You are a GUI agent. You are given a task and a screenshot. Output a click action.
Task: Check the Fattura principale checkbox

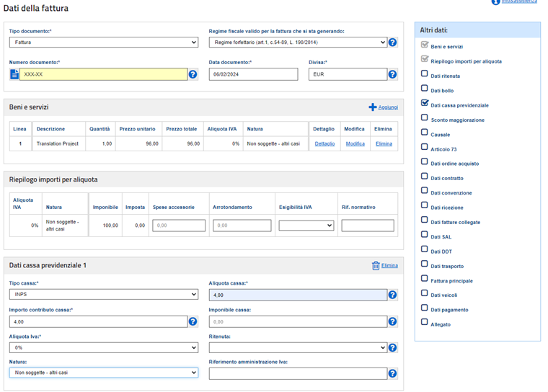(x=424, y=278)
